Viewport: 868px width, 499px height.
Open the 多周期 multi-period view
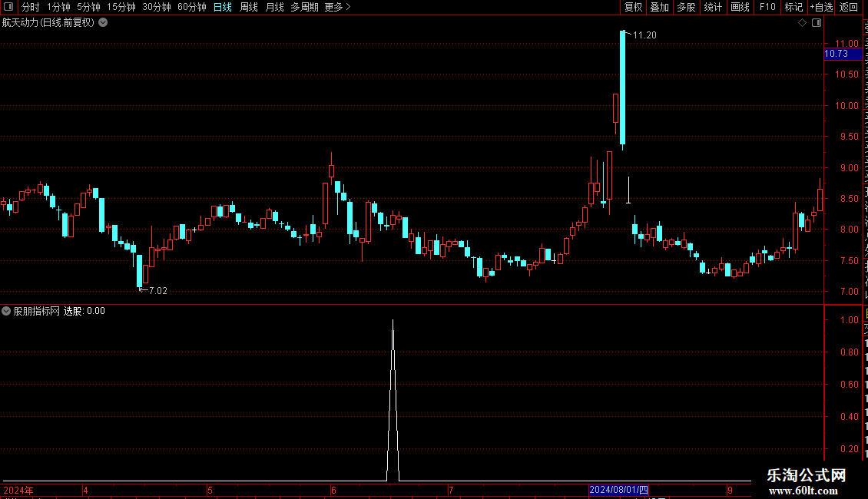pyautogui.click(x=304, y=7)
